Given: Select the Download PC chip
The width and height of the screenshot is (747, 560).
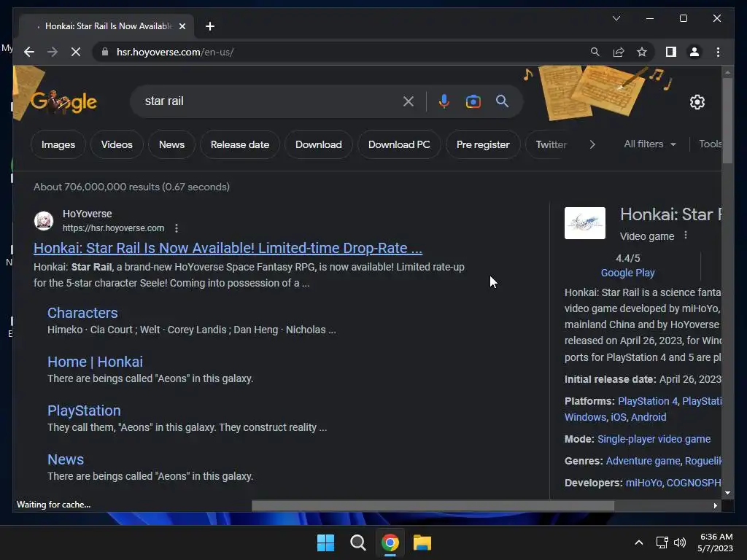Looking at the screenshot, I should 399,144.
